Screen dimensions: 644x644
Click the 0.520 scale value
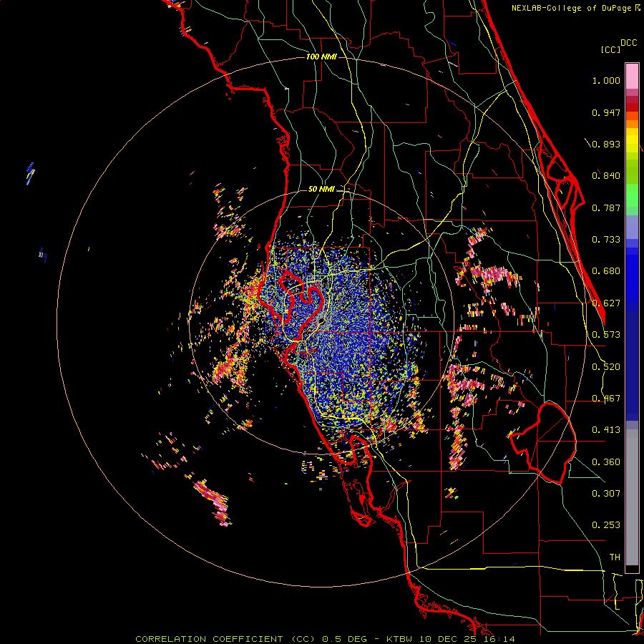[606, 367]
